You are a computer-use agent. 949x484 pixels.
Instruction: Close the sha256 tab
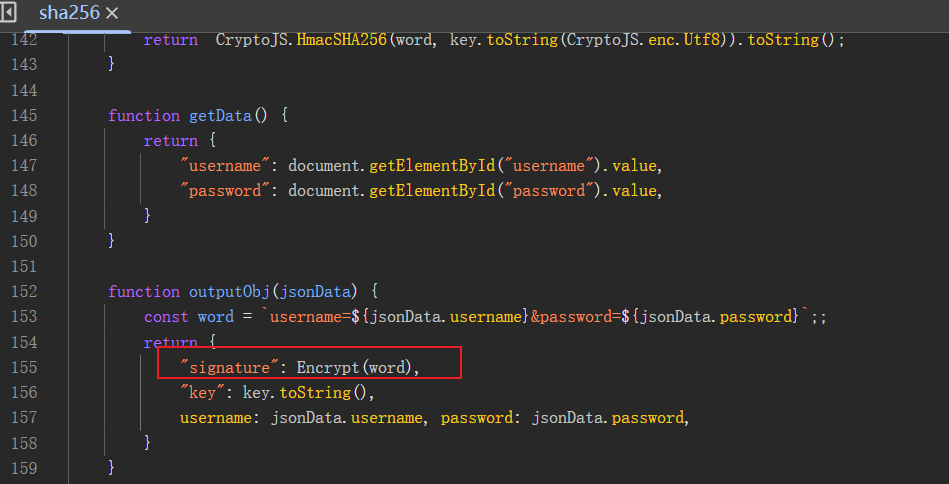coord(112,13)
